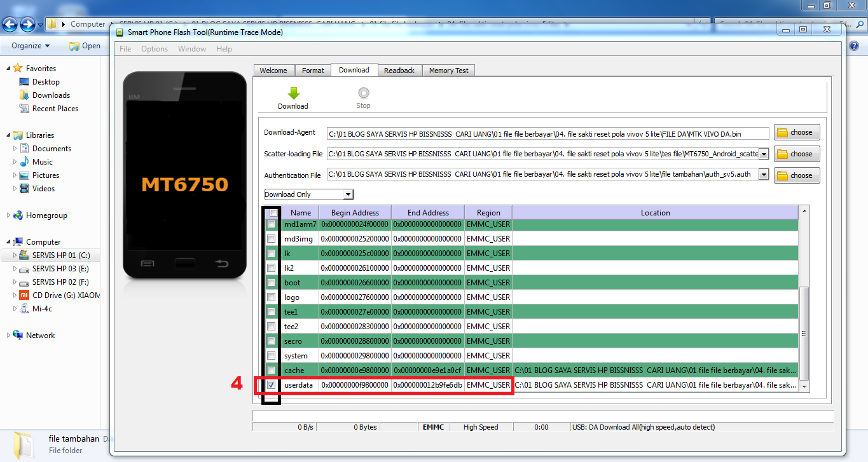Check the lk partition checkbox
Viewport: 868px width, 462px height.
271,254
